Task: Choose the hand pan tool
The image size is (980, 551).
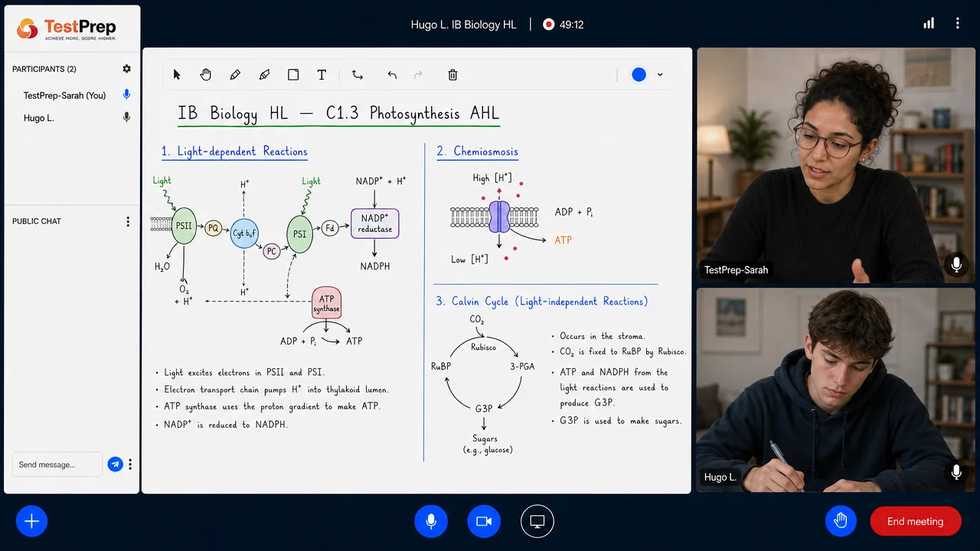Action: coord(206,74)
